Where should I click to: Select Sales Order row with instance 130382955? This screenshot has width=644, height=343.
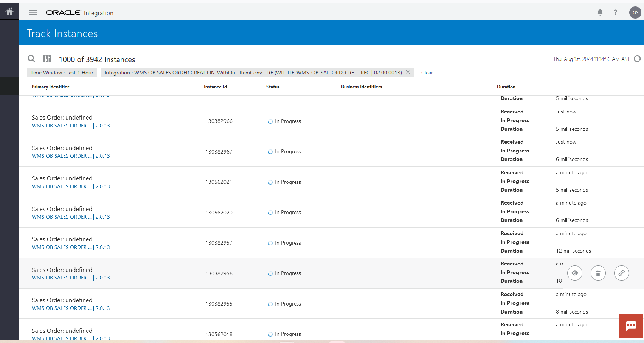[x=62, y=300]
